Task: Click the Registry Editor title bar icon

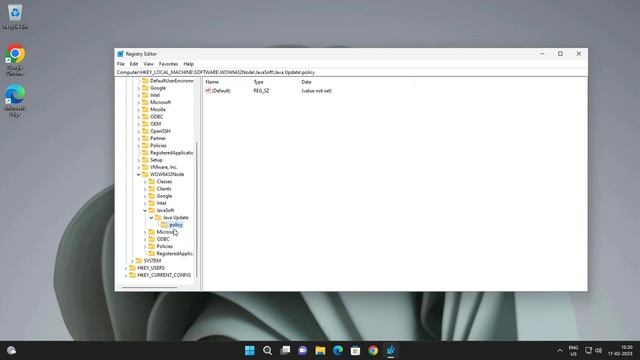Action: click(x=120, y=54)
